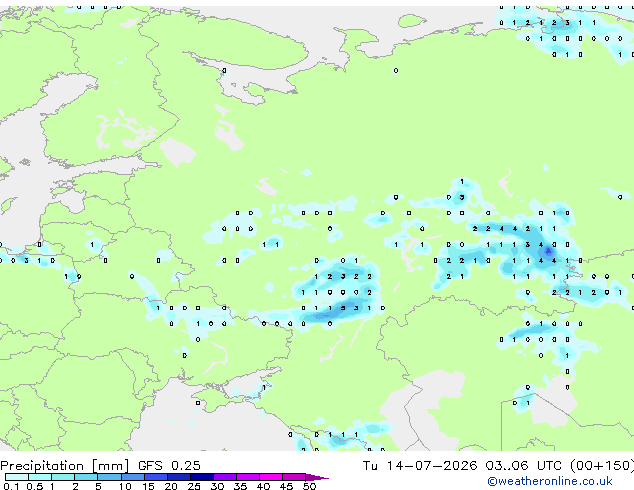The height and width of the screenshot is (490, 634).
Task: Click the 20 to 25 mm legend swatch
Action: pos(179,477)
